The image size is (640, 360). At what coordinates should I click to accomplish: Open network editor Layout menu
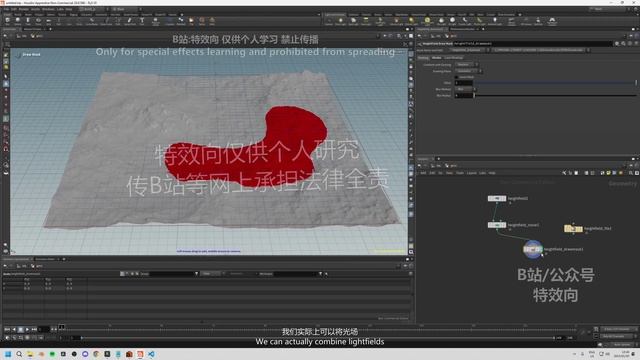[x=471, y=173]
